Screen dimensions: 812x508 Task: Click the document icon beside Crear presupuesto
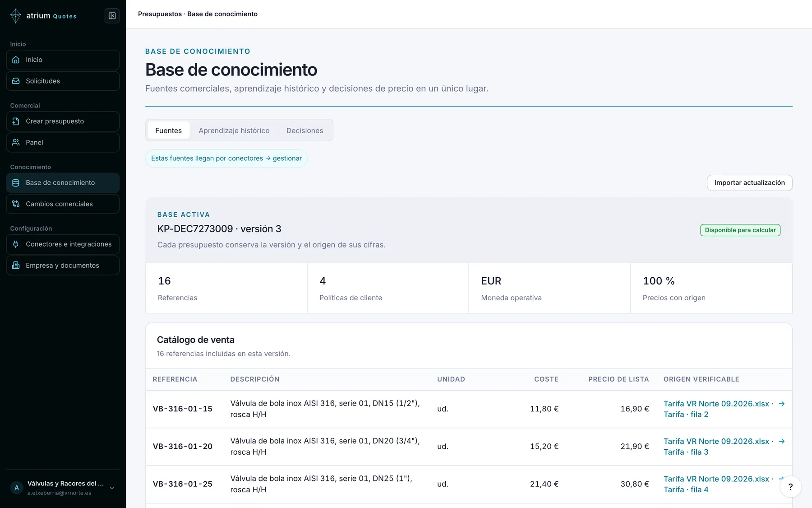(16, 121)
